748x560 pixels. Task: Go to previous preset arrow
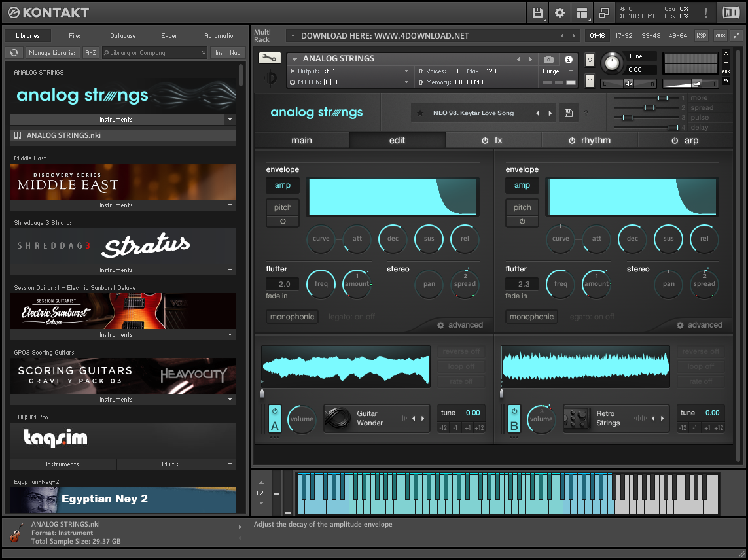coord(538,113)
